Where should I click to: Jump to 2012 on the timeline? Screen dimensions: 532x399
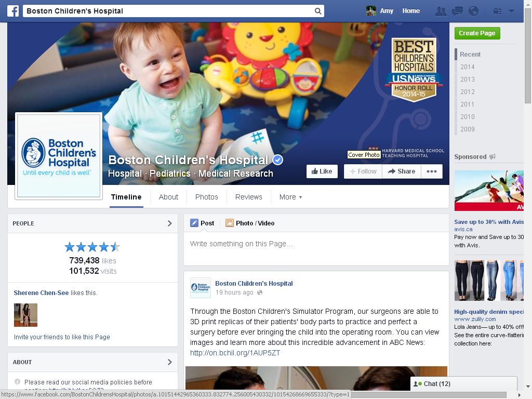[x=468, y=91]
